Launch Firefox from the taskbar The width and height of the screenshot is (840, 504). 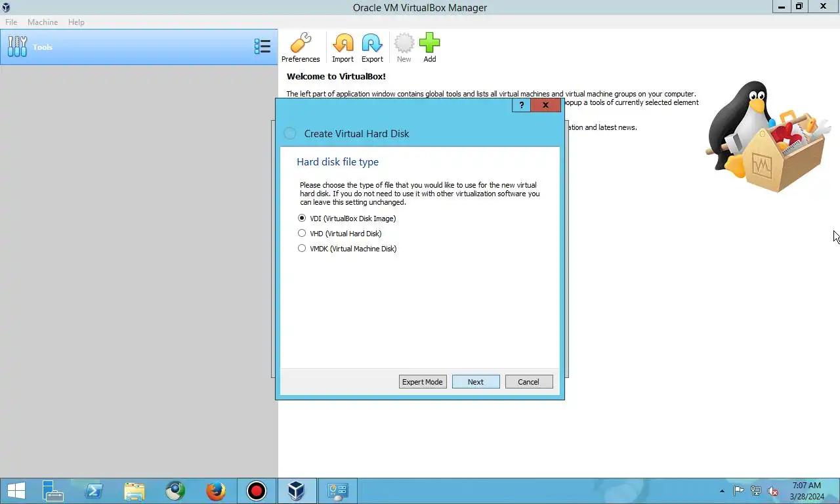[216, 491]
